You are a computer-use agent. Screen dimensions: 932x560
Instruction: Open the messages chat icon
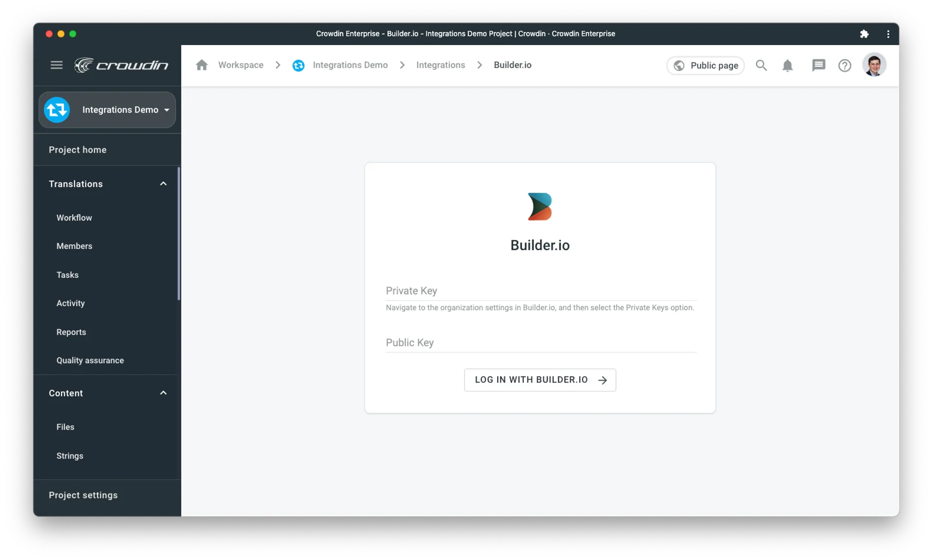tap(818, 66)
